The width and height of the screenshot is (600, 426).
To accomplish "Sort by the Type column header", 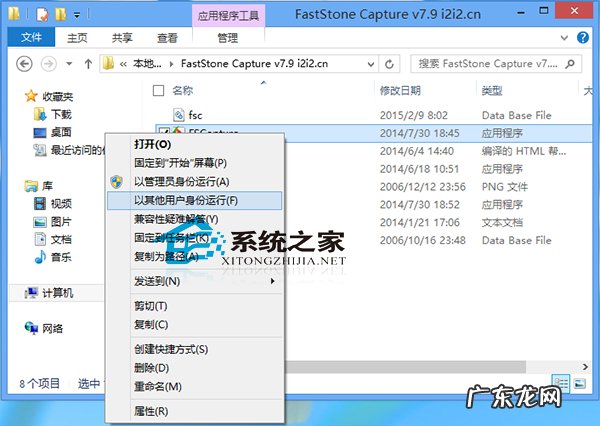I will pyautogui.click(x=492, y=91).
